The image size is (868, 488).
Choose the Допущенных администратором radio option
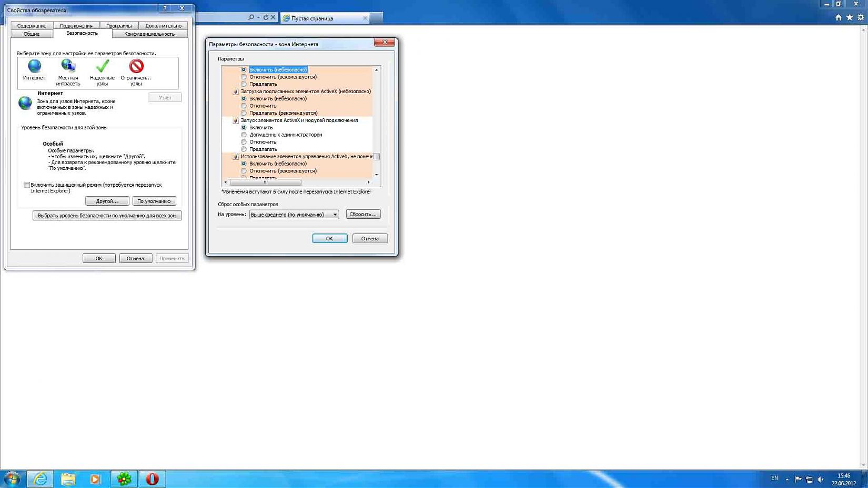pyautogui.click(x=244, y=135)
